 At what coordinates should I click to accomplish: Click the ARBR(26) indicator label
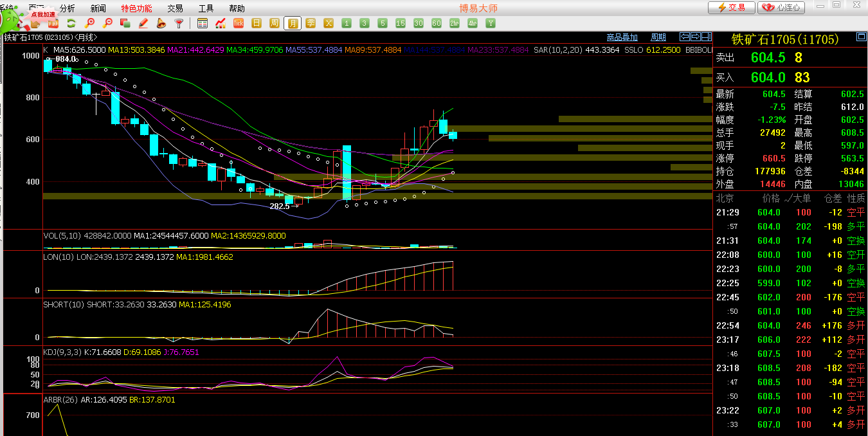(61, 399)
